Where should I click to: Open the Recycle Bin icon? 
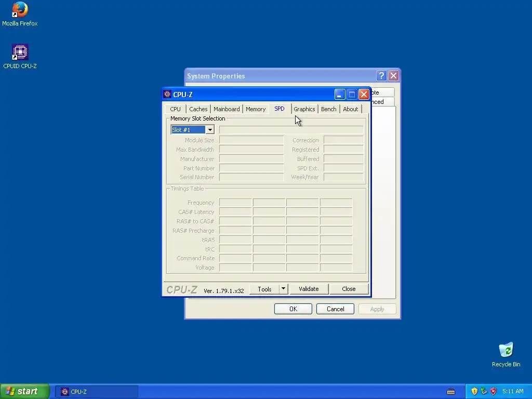506,354
